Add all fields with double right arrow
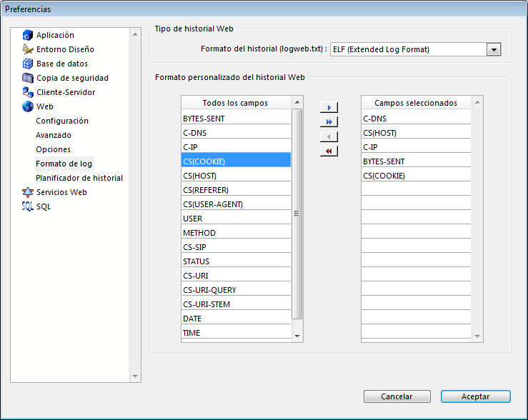Image resolution: width=528 pixels, height=420 pixels. click(x=329, y=122)
